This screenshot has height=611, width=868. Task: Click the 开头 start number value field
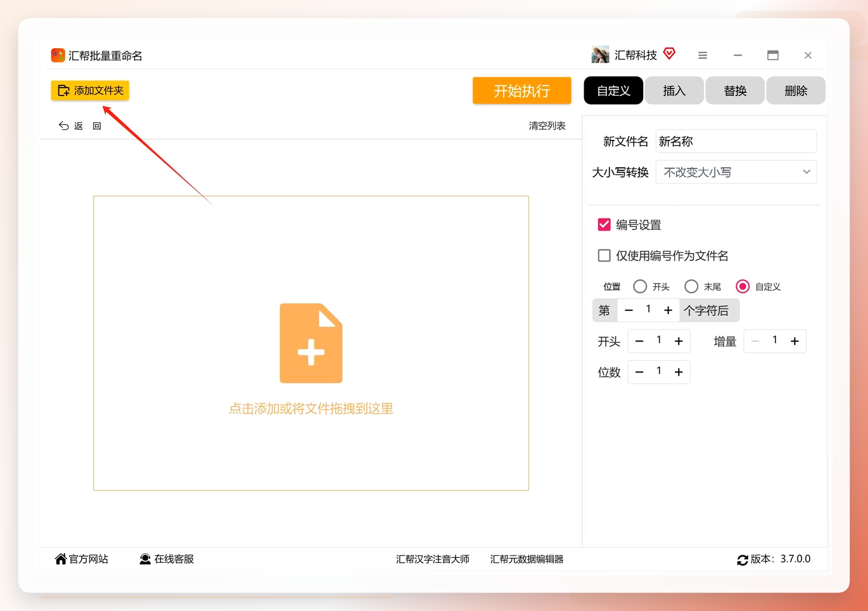pos(659,341)
